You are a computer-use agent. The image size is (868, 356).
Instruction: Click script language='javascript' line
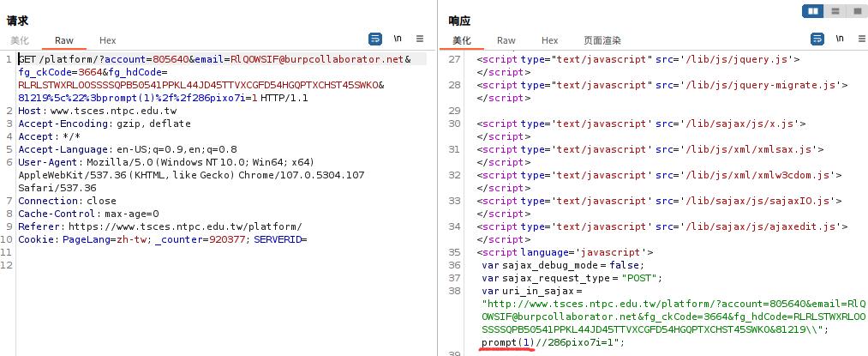(566, 252)
